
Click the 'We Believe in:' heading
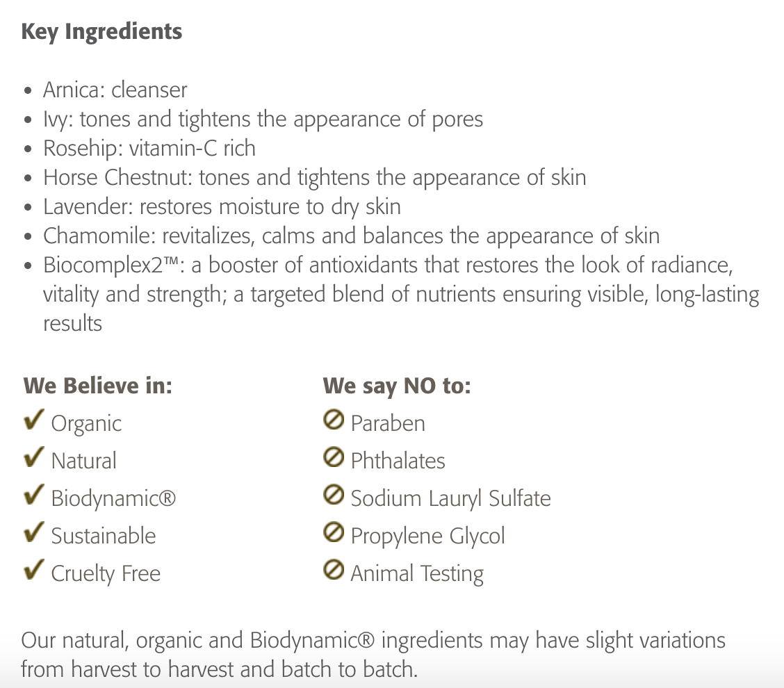(x=98, y=386)
